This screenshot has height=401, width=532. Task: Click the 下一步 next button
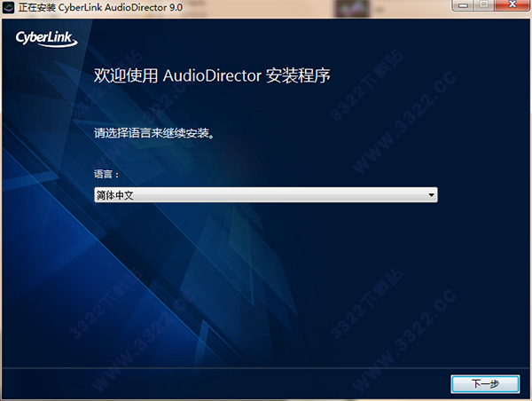pyautogui.click(x=485, y=384)
